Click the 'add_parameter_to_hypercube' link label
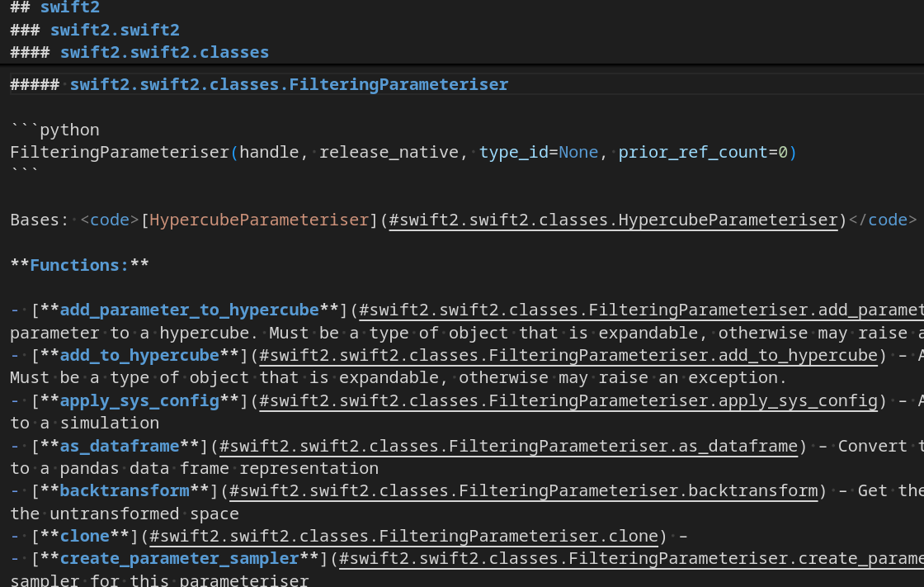 click(x=189, y=310)
